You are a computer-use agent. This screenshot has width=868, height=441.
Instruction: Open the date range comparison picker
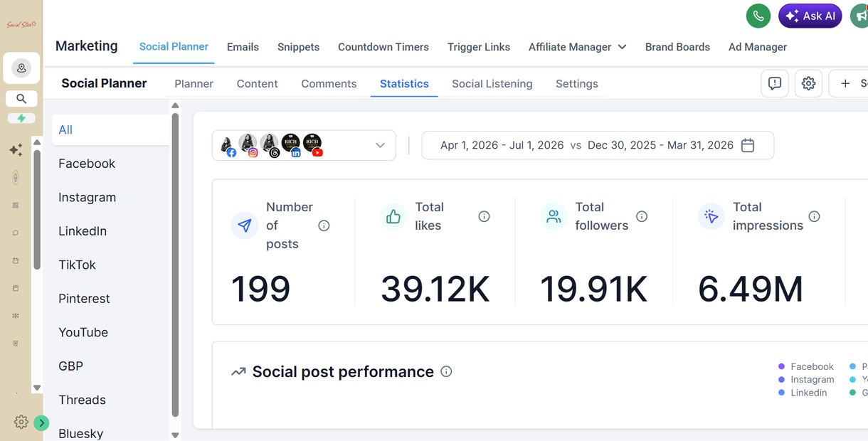[x=598, y=145]
